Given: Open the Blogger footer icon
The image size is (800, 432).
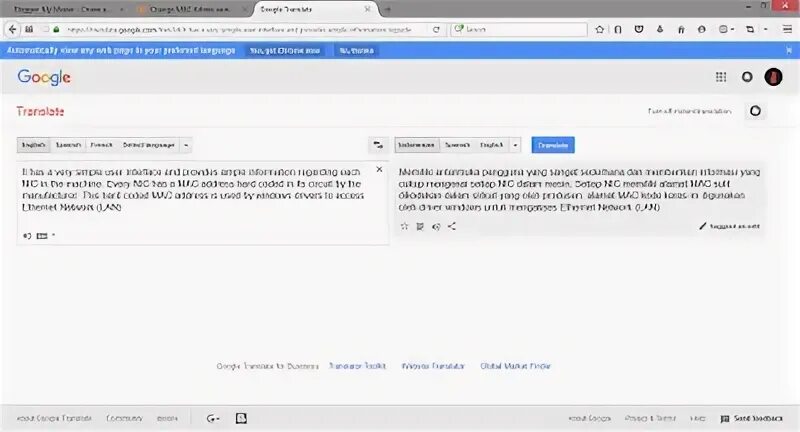Looking at the screenshot, I should 241,418.
